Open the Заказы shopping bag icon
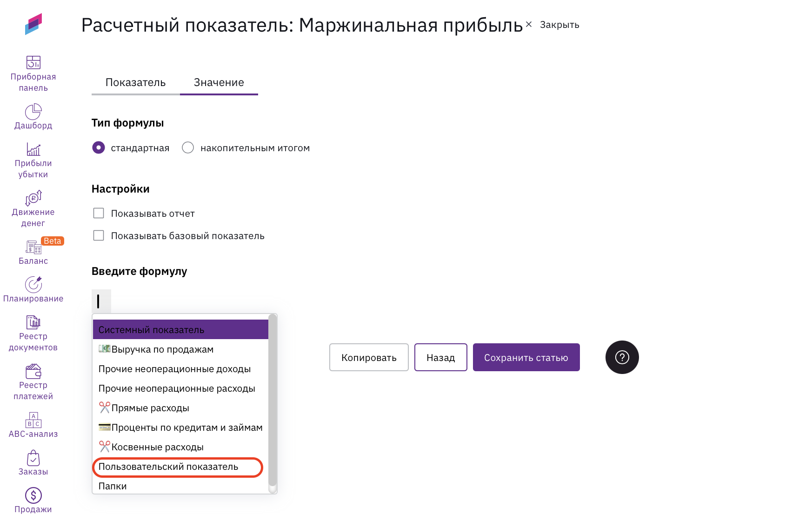This screenshot has height=521, width=812. [33, 458]
